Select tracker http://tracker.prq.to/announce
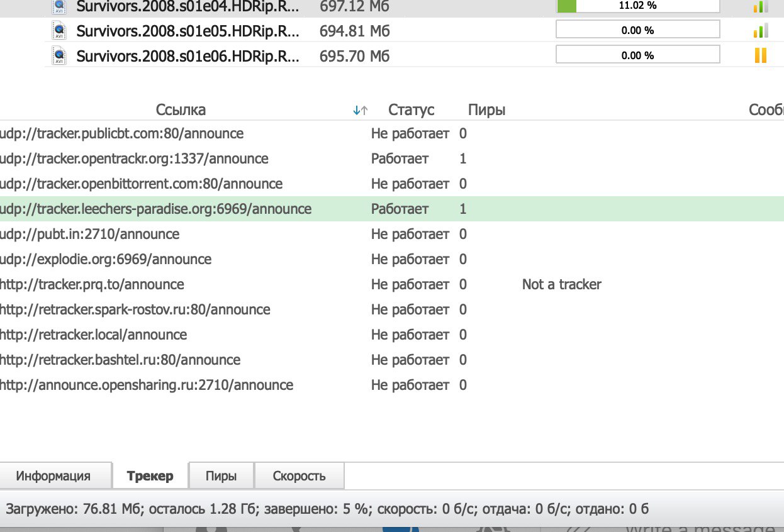784x532 pixels. coord(92,284)
